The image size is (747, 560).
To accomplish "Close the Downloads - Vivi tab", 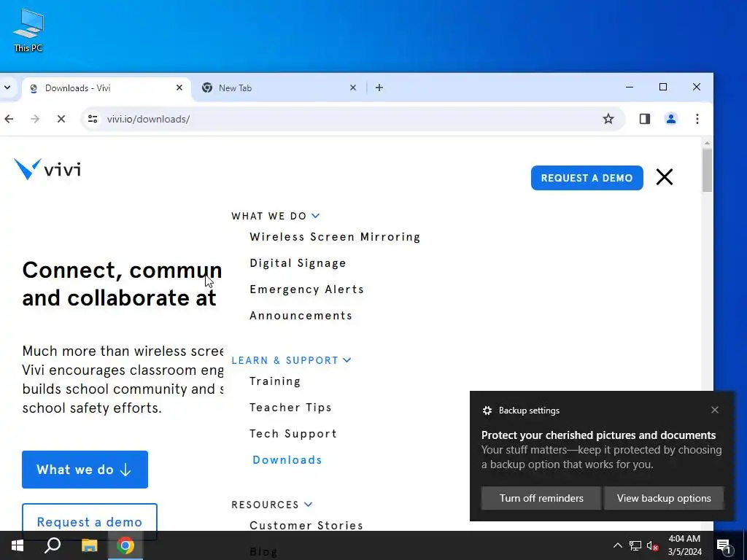I will pos(179,87).
